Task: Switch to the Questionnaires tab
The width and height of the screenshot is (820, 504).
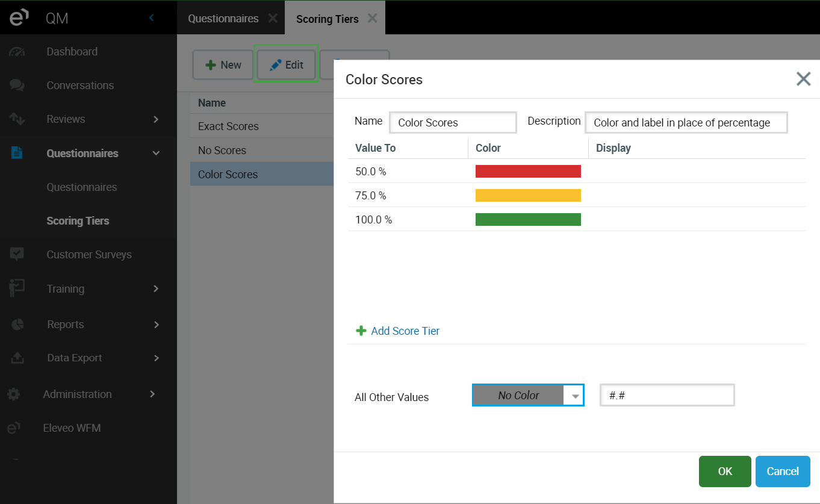Action: coord(223,19)
